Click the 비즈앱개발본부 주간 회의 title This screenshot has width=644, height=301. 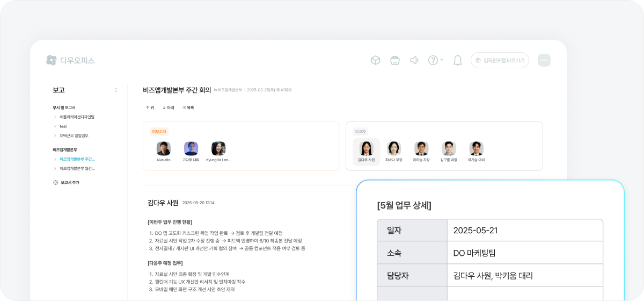(177, 90)
